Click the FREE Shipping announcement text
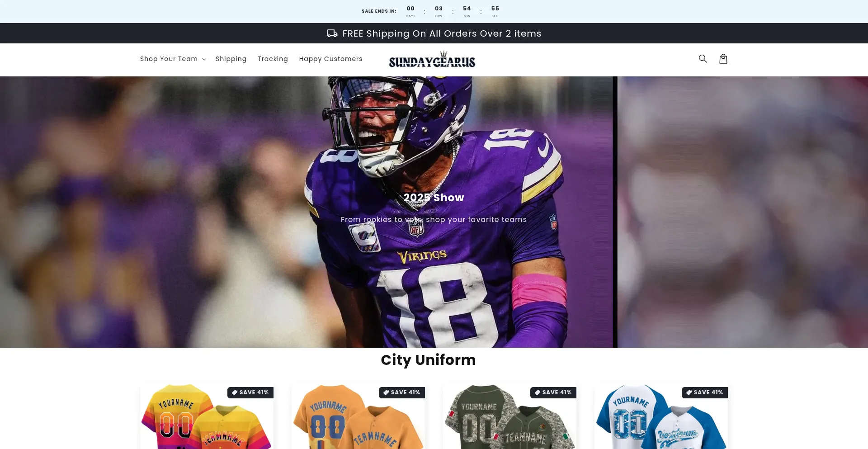 [x=442, y=33]
